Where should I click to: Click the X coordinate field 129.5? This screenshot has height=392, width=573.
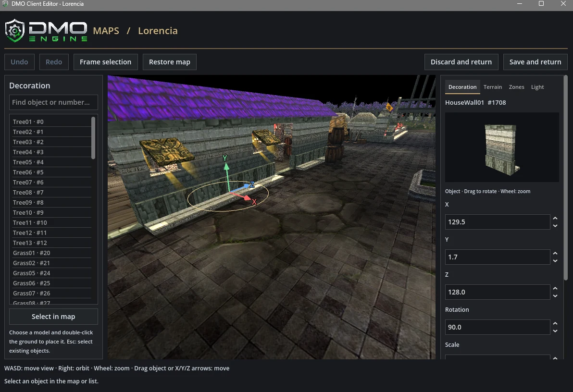[498, 222]
